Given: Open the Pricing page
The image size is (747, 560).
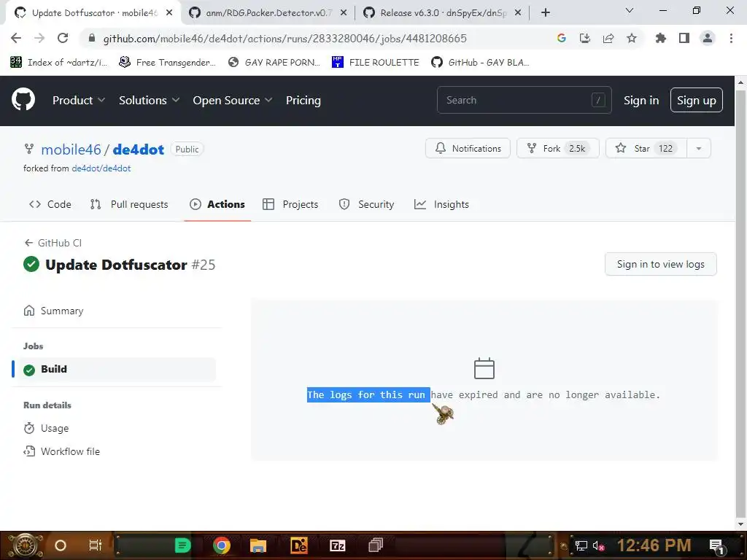Looking at the screenshot, I should 303,100.
